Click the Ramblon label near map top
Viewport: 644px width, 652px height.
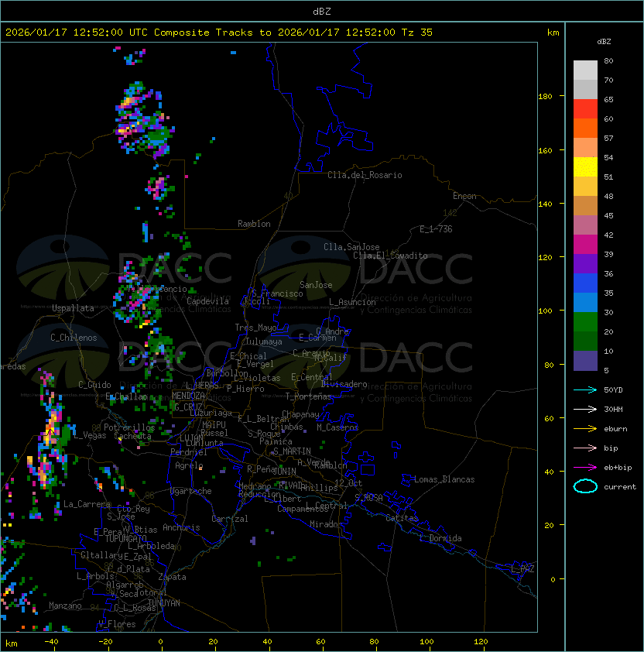click(x=254, y=224)
